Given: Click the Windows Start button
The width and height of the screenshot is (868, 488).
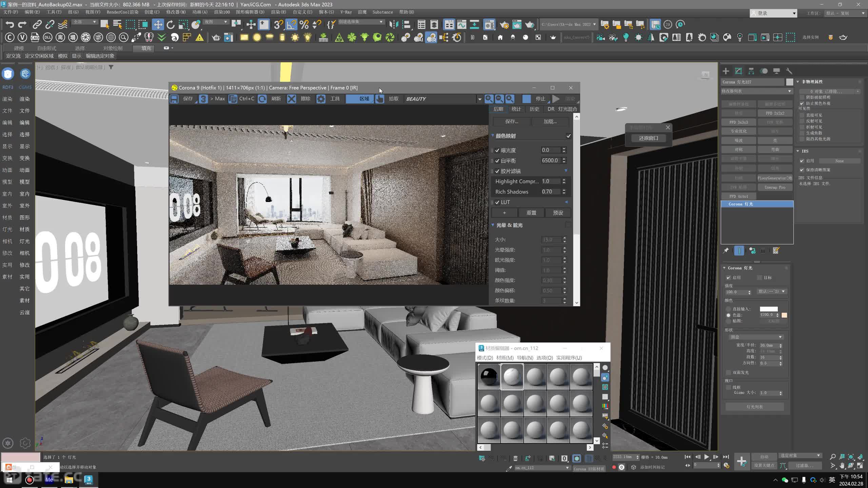Looking at the screenshot, I should coord(9,480).
